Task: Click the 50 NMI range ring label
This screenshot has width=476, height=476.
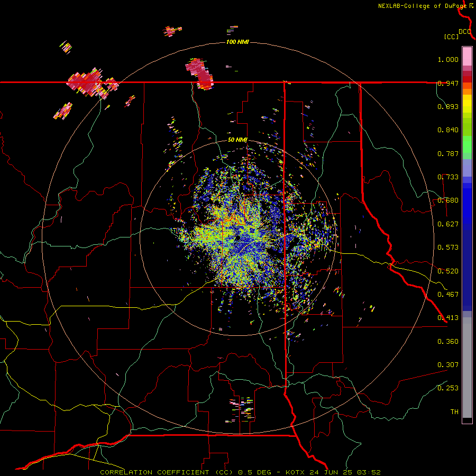Action: 237,140
